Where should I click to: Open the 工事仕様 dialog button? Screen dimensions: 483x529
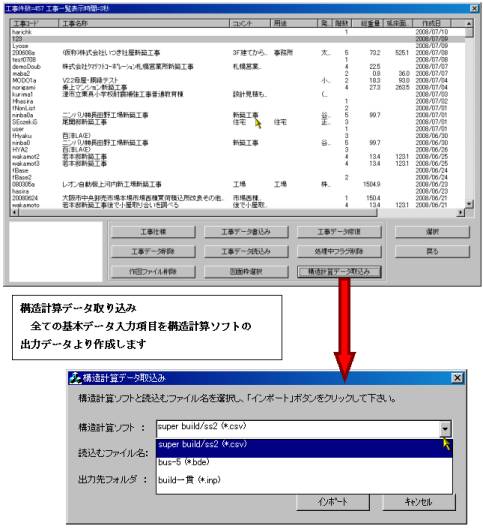pyautogui.click(x=153, y=232)
